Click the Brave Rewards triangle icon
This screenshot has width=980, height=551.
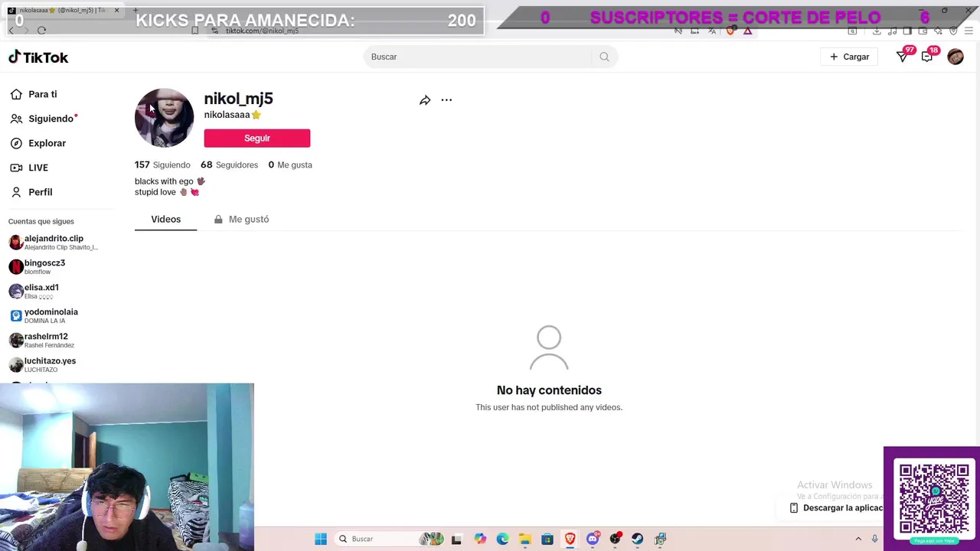pyautogui.click(x=747, y=31)
